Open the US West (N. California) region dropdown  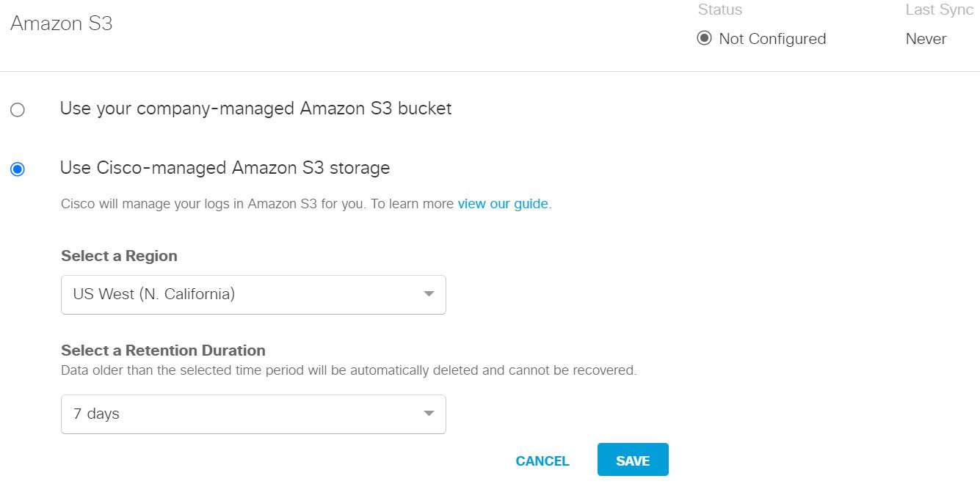[x=253, y=294]
